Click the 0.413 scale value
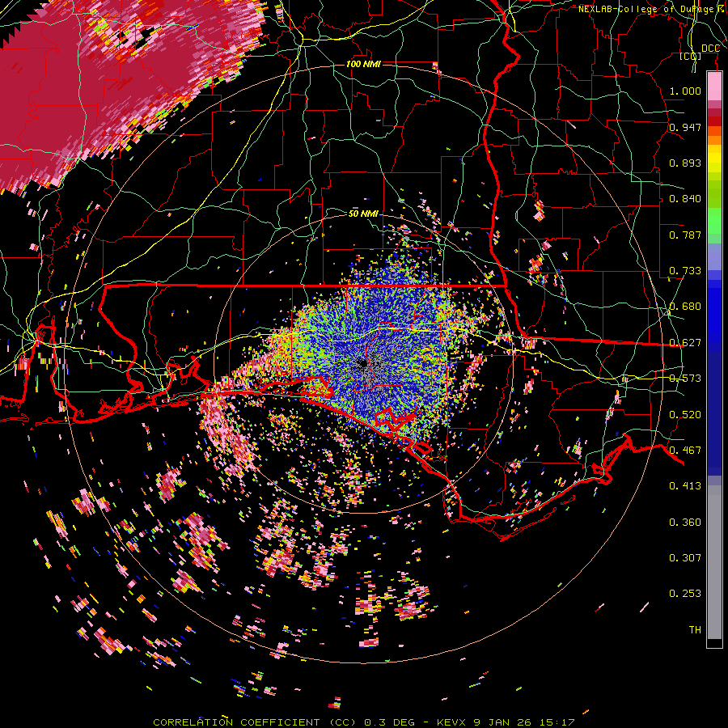The image size is (728, 728). click(685, 486)
